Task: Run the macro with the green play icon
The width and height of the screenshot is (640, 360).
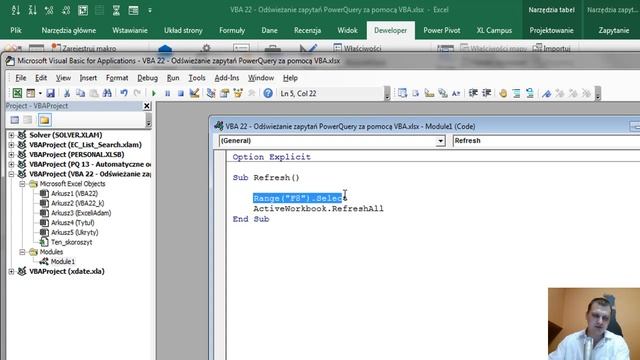Action: (x=154, y=93)
